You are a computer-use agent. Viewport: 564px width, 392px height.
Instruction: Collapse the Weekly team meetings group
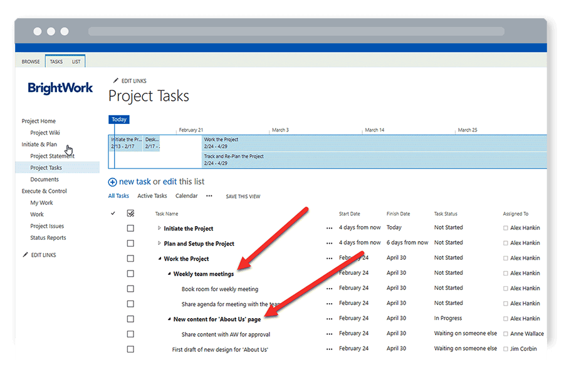coord(169,274)
